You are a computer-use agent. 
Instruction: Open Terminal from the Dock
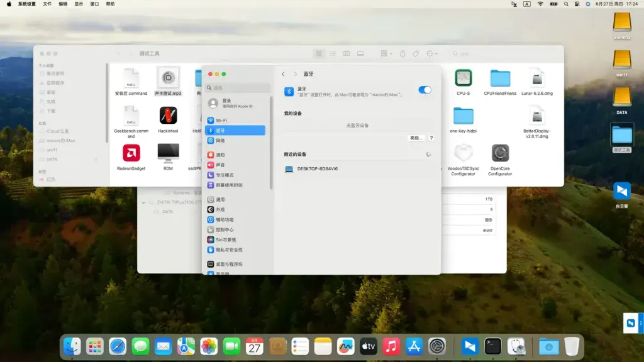(493, 346)
